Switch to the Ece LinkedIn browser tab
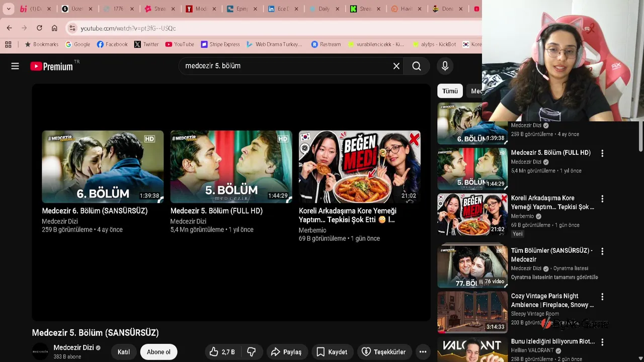644x362 pixels. pos(283,9)
